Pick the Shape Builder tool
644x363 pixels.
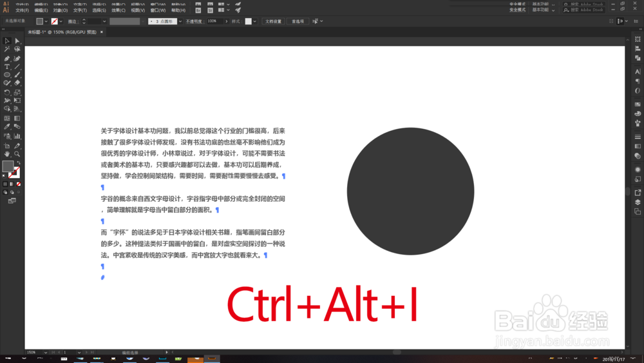7,109
